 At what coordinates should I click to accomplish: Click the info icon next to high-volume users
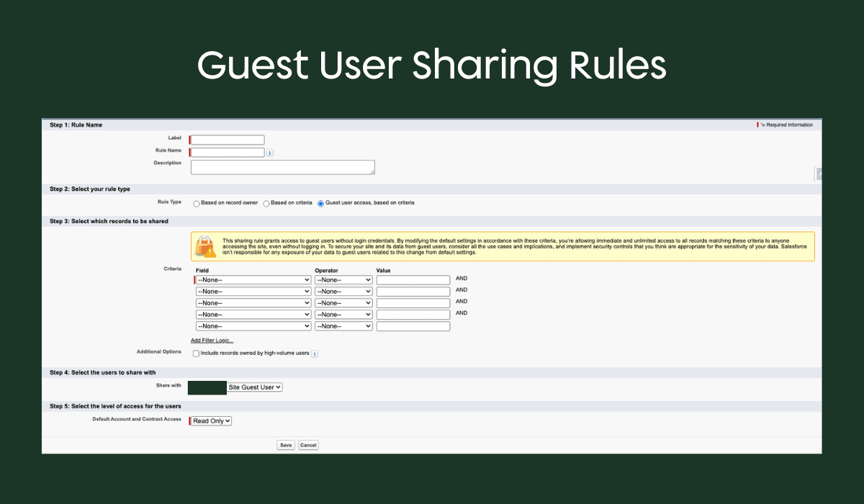tap(314, 354)
